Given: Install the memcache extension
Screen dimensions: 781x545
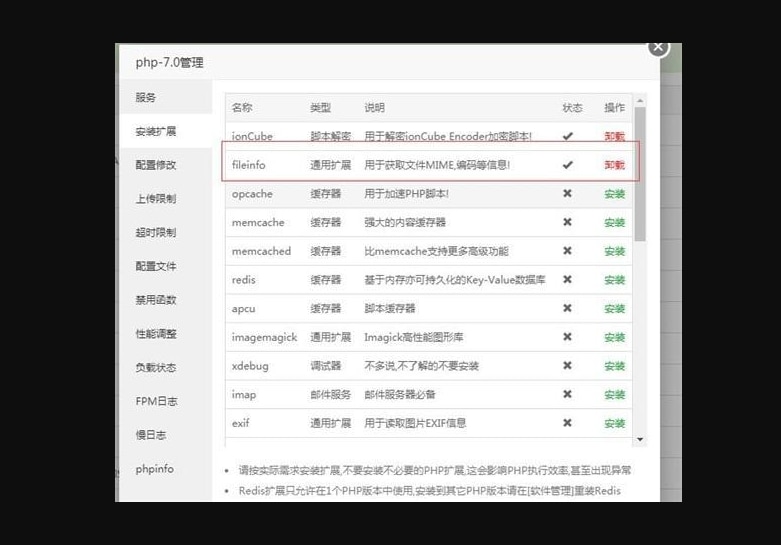Looking at the screenshot, I should pos(614,222).
